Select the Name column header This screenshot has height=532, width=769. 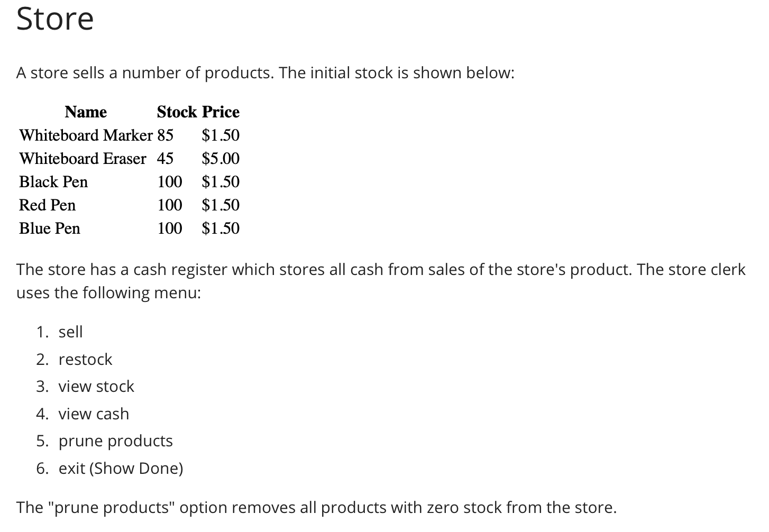[x=86, y=112]
